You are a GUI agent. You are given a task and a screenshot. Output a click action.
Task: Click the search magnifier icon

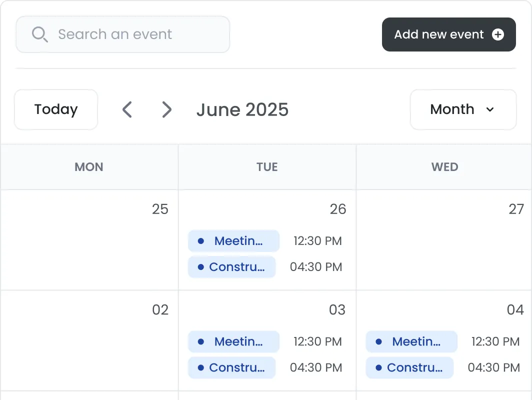click(x=39, y=34)
